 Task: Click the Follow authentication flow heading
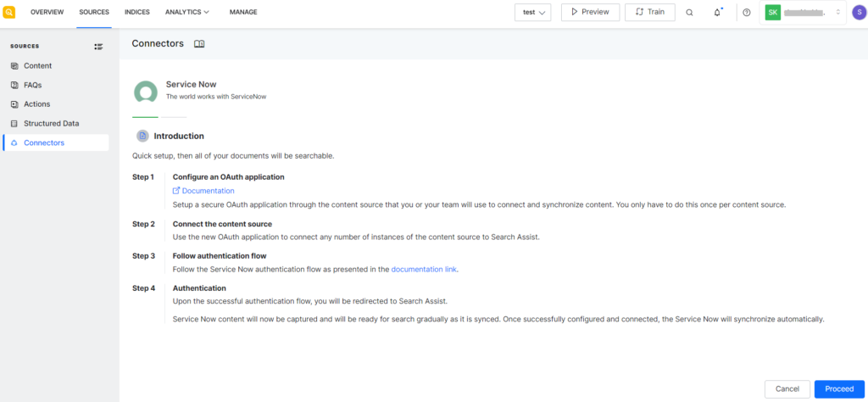pos(220,256)
